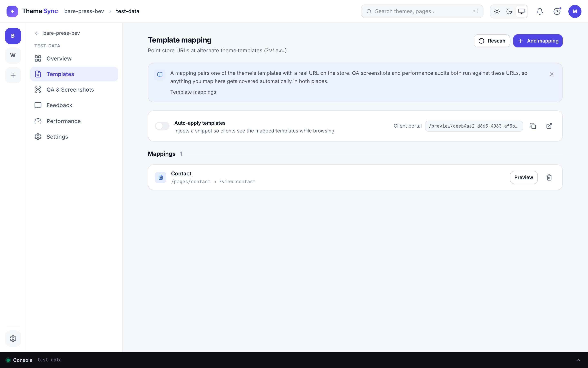Select system theme monitor icon
Image resolution: width=588 pixels, height=368 pixels.
[521, 11]
